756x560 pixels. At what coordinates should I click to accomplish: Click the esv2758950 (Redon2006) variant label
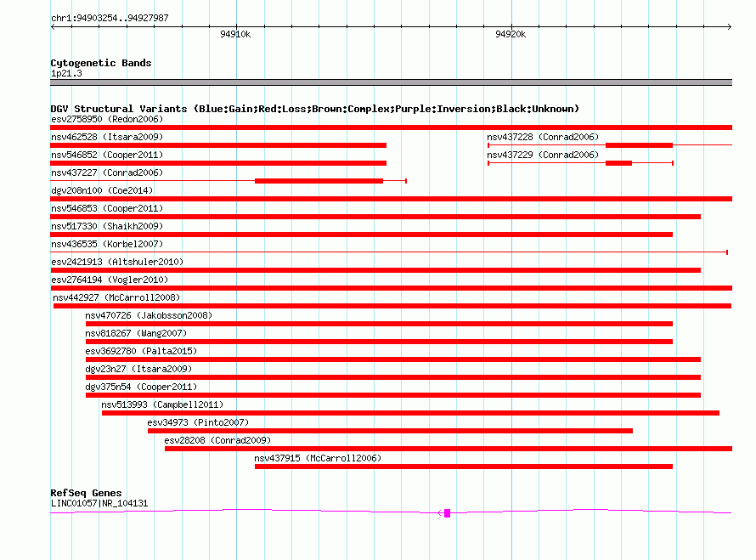(x=107, y=119)
